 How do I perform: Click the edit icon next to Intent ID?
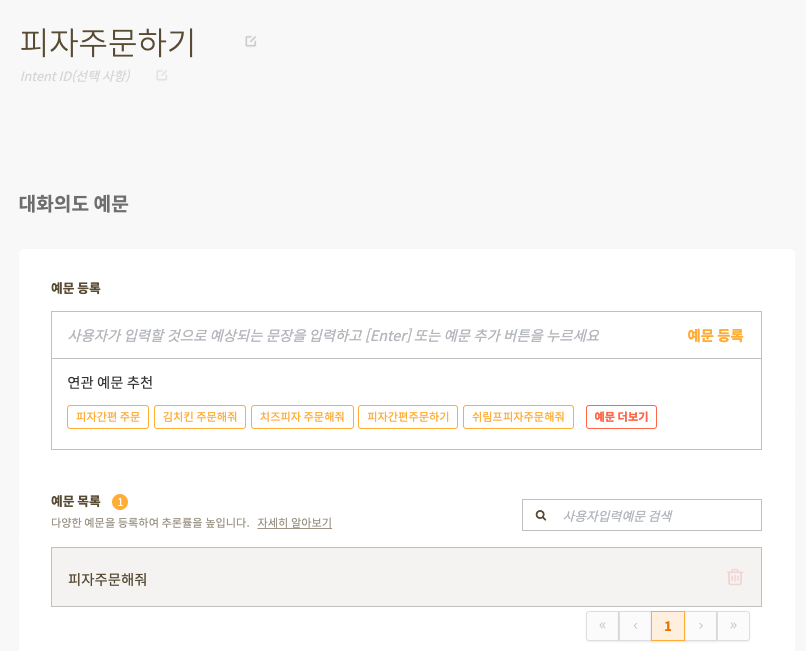click(162, 76)
